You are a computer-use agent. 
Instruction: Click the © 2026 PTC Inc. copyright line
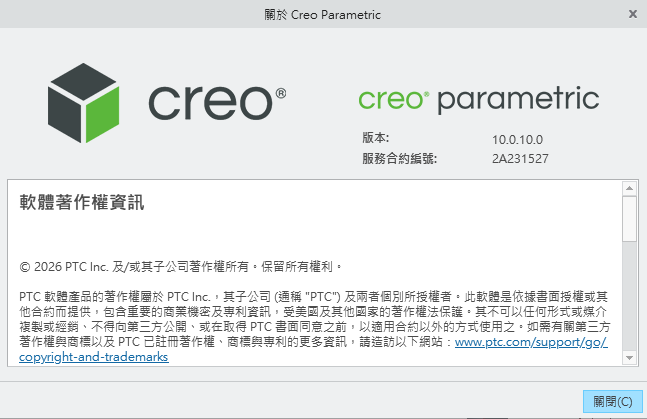coord(181,267)
